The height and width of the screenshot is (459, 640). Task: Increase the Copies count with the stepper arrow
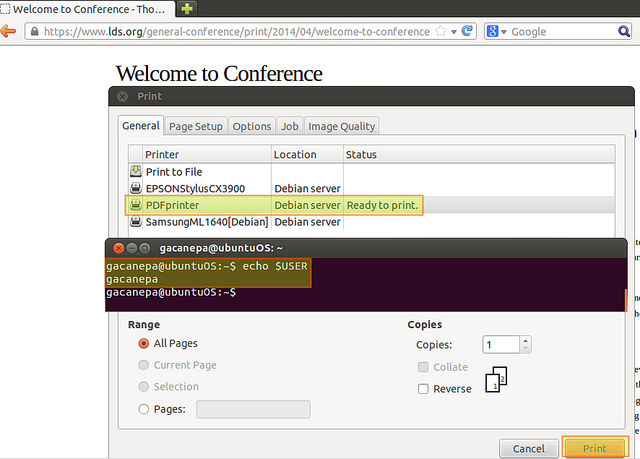coord(525,340)
